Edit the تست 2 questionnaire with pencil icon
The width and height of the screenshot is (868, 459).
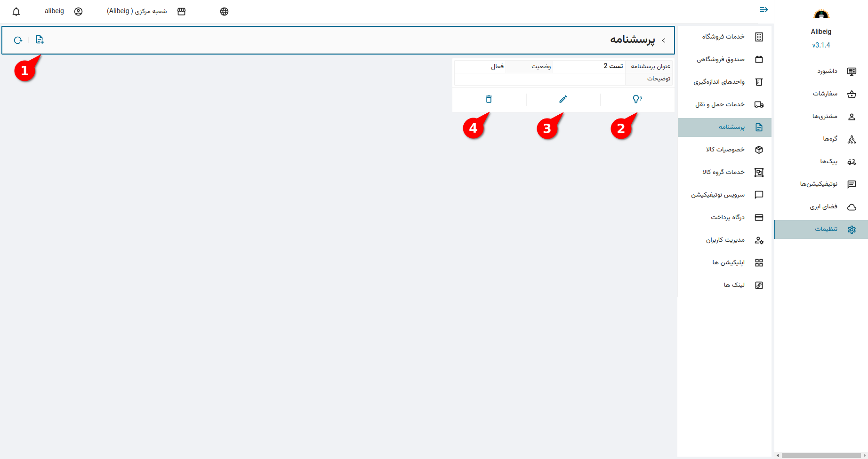[563, 99]
